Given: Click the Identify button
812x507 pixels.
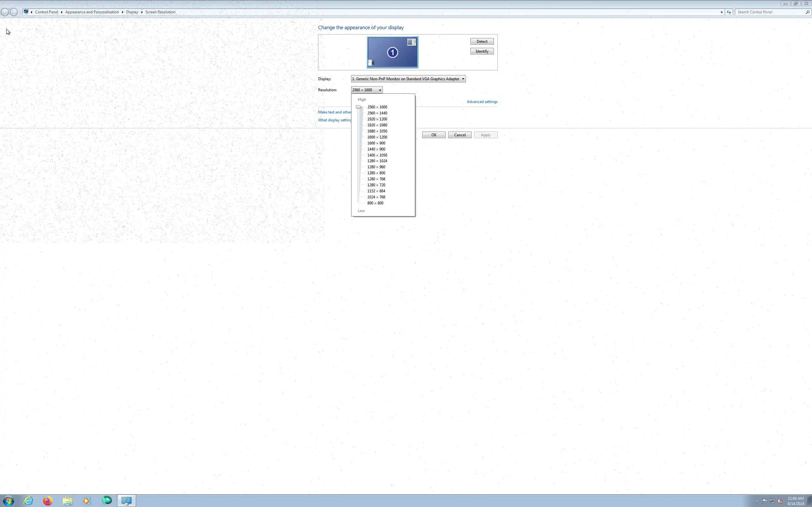Looking at the screenshot, I should pos(481,51).
